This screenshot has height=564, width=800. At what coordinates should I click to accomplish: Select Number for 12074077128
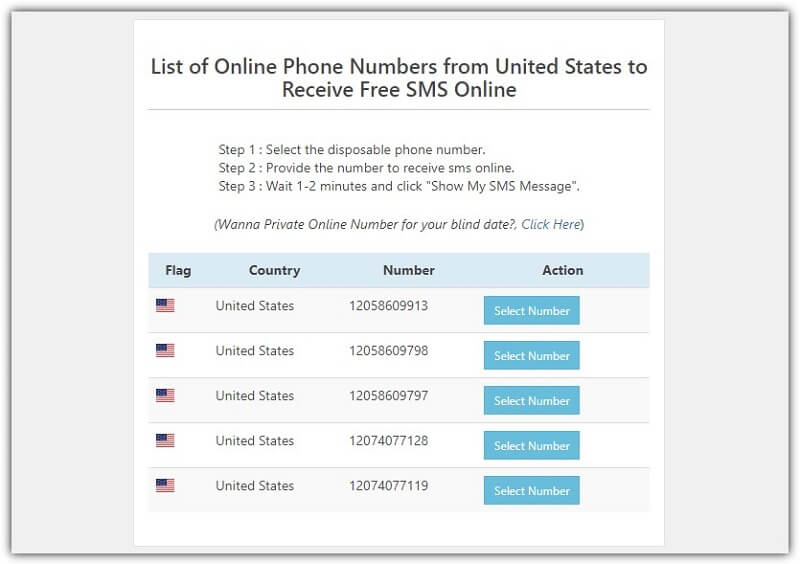pos(532,445)
